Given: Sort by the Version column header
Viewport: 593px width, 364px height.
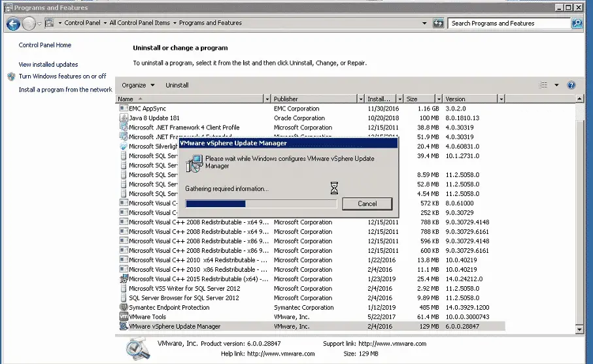Looking at the screenshot, I should click(470, 99).
